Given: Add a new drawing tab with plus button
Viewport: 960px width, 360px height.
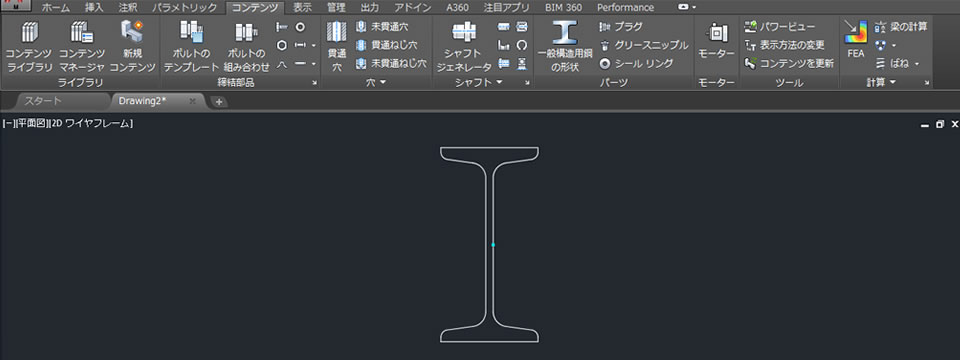Looking at the screenshot, I should (x=219, y=102).
